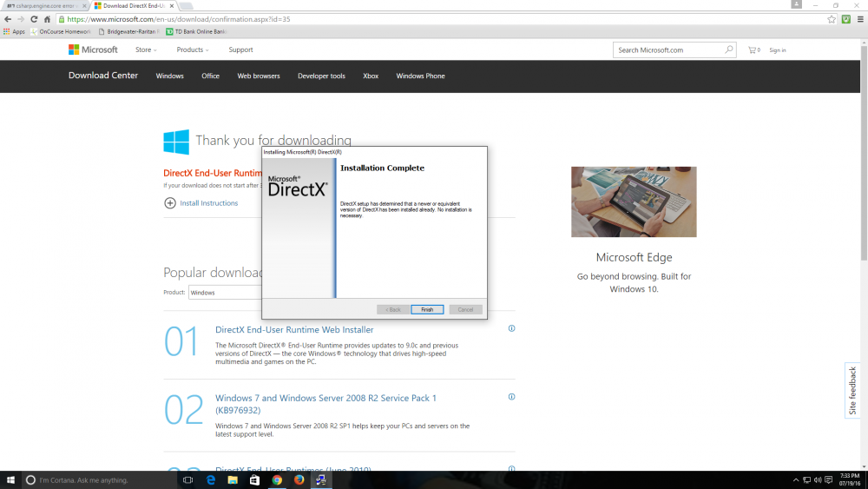Click the Search Microsoft.com input field
Screen dimensions: 868x489
668,50
